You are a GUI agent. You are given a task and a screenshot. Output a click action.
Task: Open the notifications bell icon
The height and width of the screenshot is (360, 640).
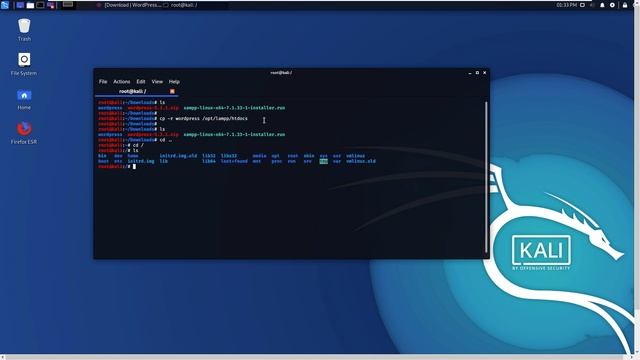click(602, 5)
